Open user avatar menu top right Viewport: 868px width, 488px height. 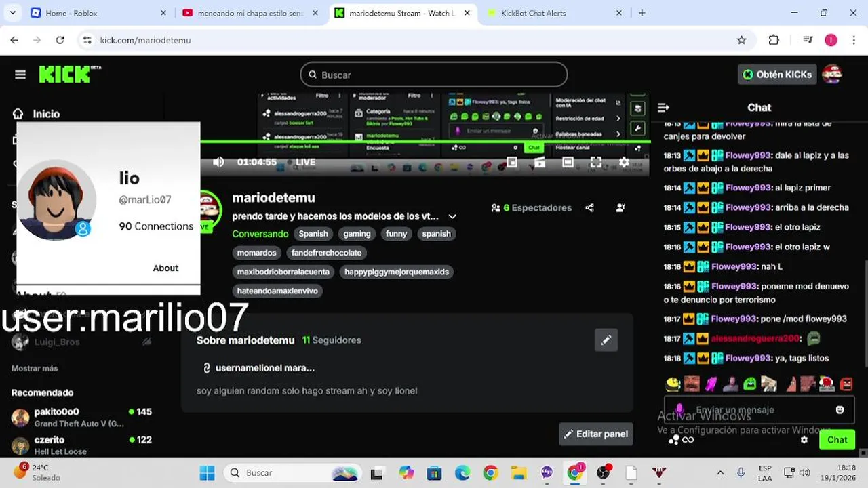tap(832, 74)
